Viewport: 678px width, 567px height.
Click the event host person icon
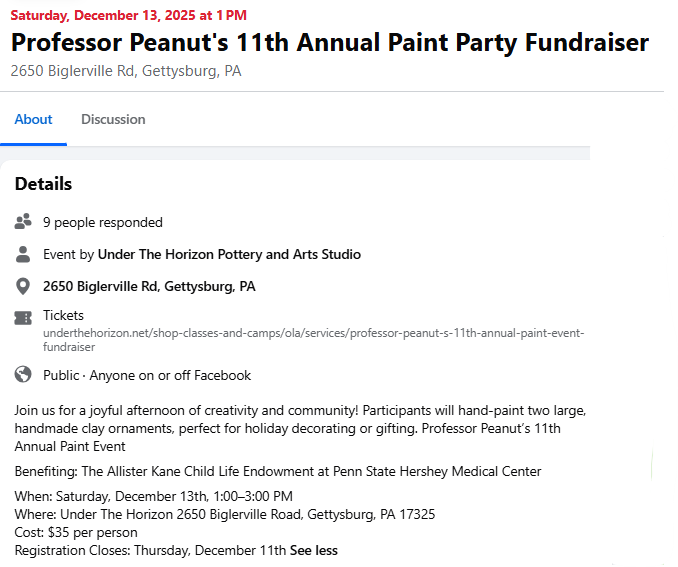tap(23, 254)
